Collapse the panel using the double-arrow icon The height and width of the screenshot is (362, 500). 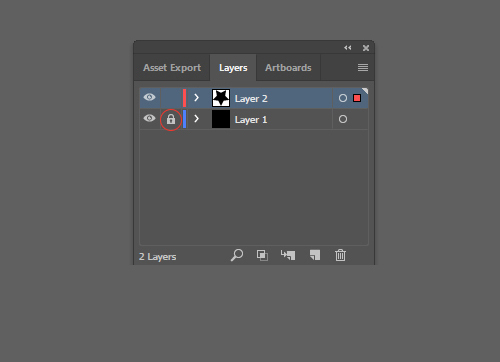348,48
